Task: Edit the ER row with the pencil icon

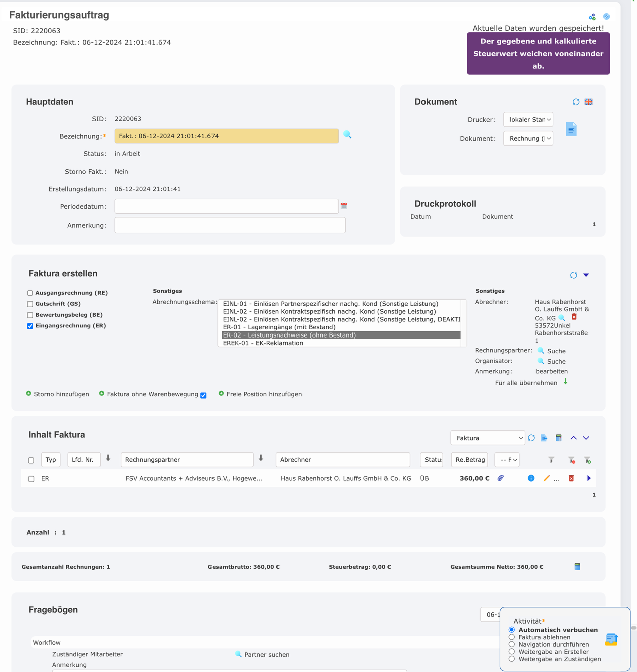Action: [x=547, y=478]
